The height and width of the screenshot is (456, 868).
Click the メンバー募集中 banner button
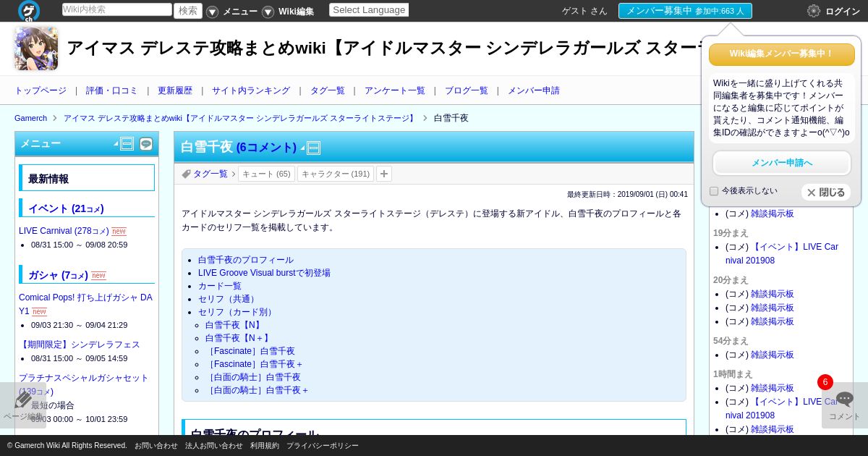point(685,11)
